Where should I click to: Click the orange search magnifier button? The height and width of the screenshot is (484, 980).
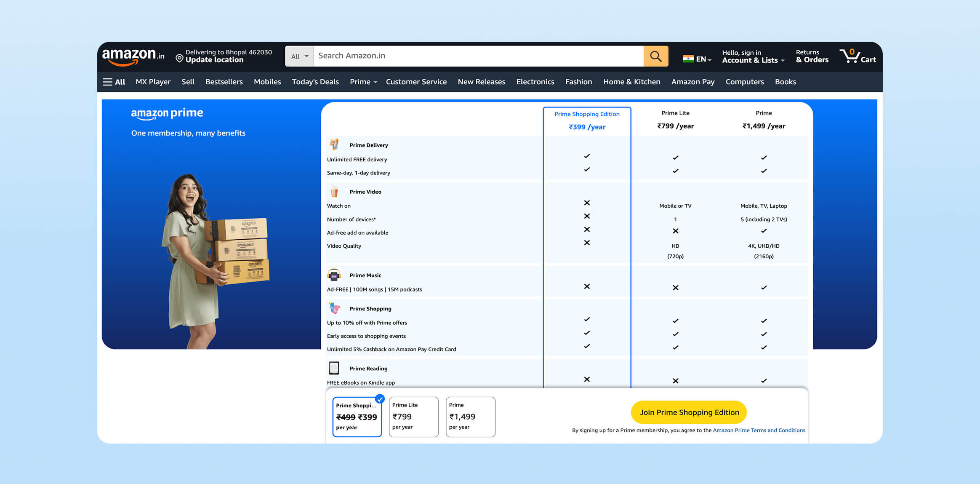coord(655,56)
